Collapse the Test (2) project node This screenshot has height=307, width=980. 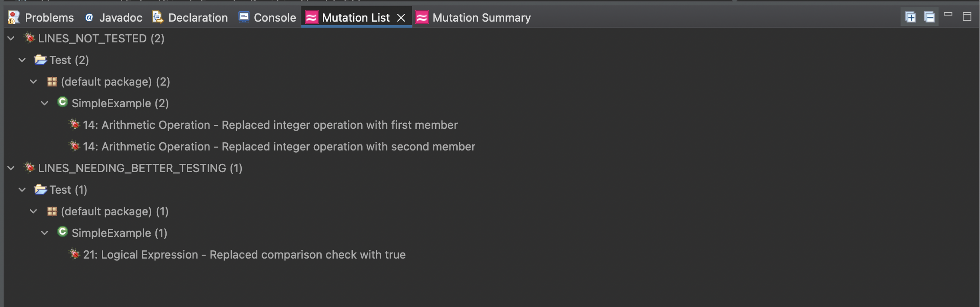[22, 60]
